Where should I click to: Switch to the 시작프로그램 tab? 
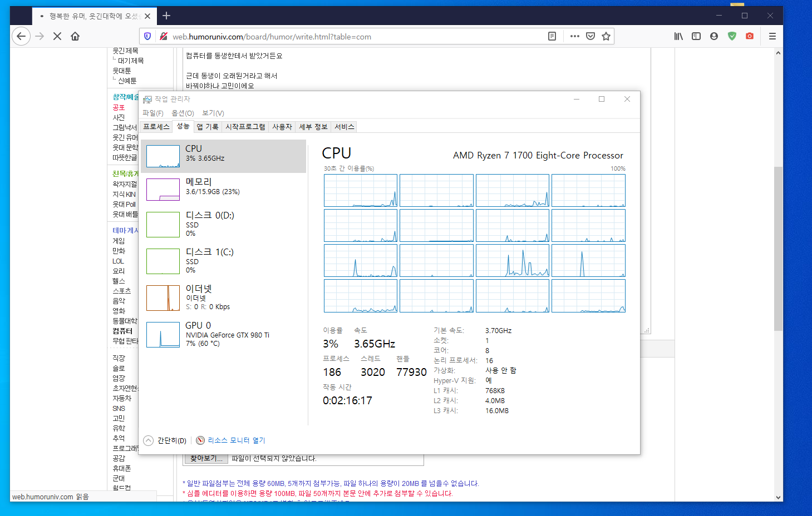point(245,127)
